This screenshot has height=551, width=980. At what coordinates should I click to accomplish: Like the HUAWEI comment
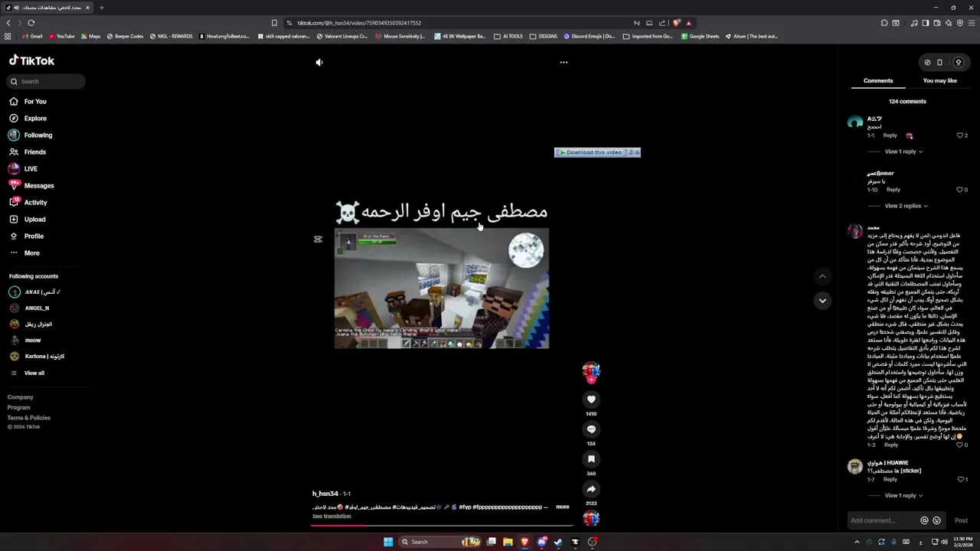click(x=960, y=480)
